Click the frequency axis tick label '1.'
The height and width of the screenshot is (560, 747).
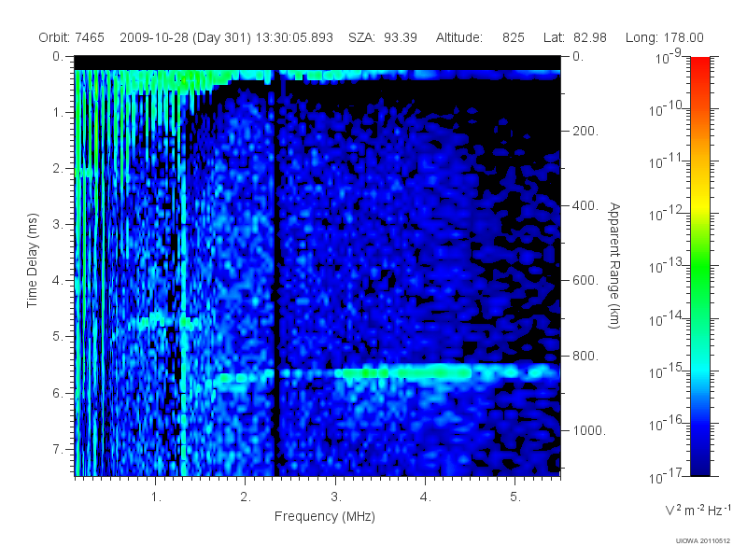156,497
